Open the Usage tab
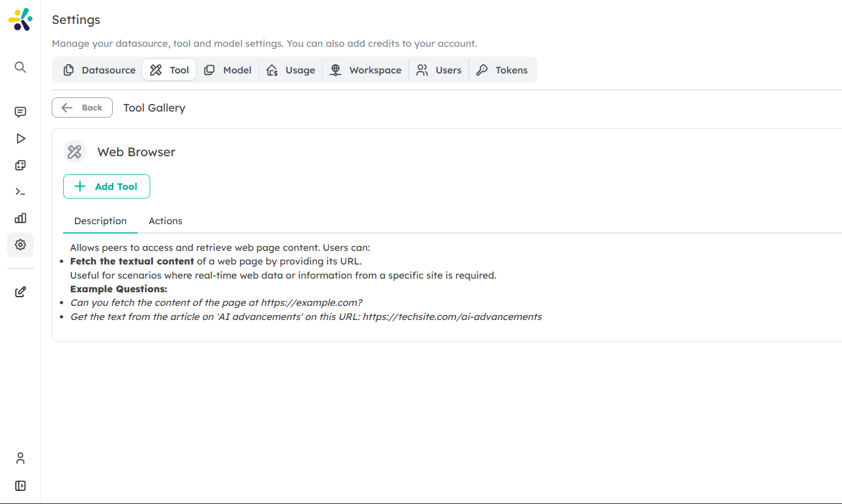 (291, 70)
